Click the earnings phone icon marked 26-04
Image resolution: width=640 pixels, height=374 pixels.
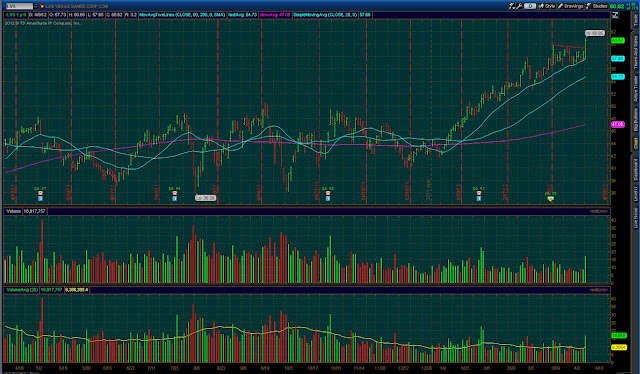(174, 193)
